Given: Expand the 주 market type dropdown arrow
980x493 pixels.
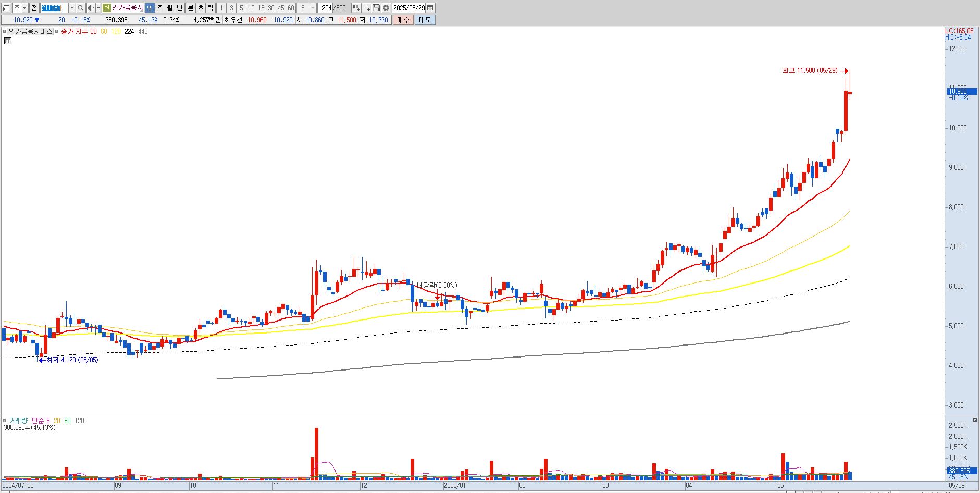Looking at the screenshot, I should tap(24, 8).
